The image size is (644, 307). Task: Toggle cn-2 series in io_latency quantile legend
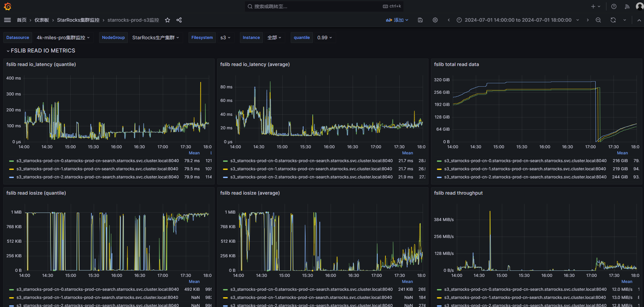97,177
